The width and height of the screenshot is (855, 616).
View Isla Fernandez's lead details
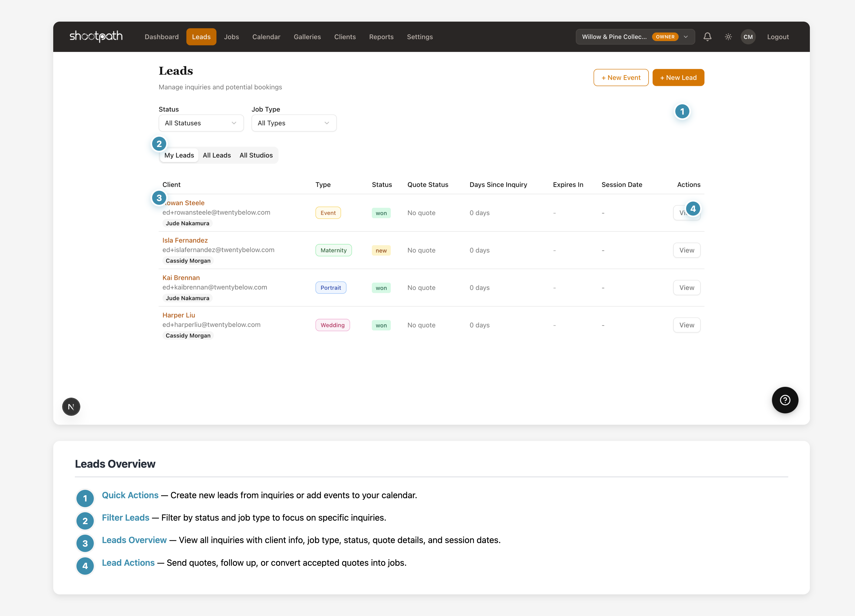pyautogui.click(x=686, y=250)
